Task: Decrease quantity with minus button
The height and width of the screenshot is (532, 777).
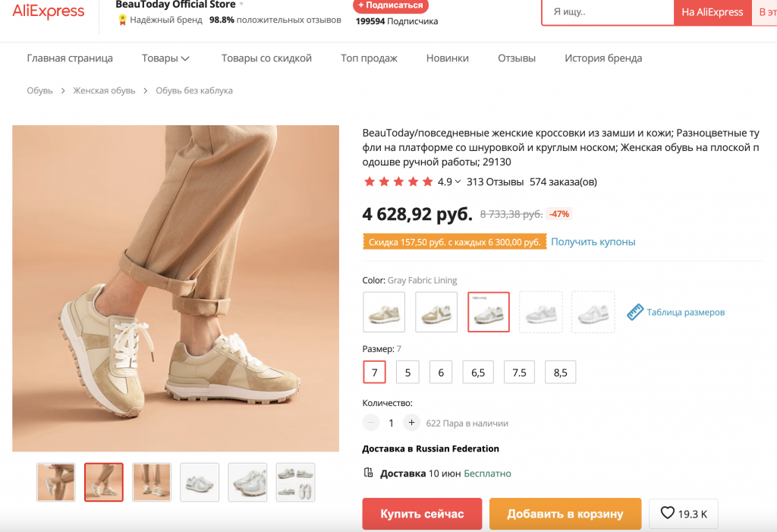Action: [x=371, y=423]
